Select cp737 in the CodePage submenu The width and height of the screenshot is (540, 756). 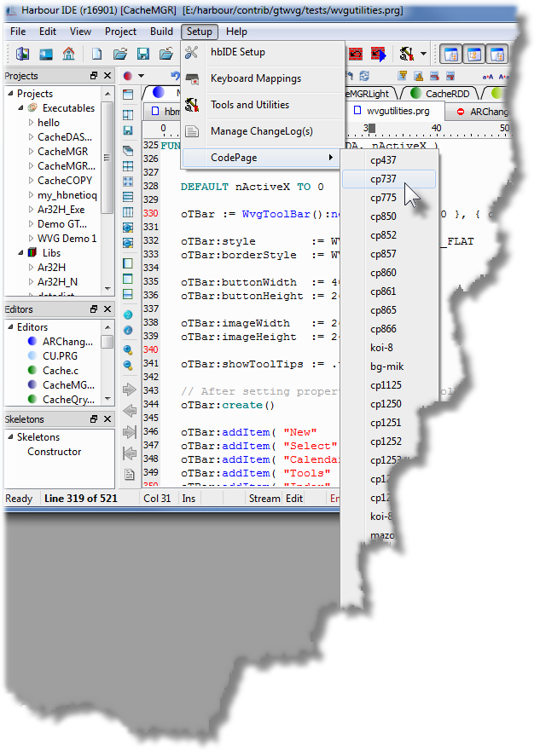[x=389, y=179]
